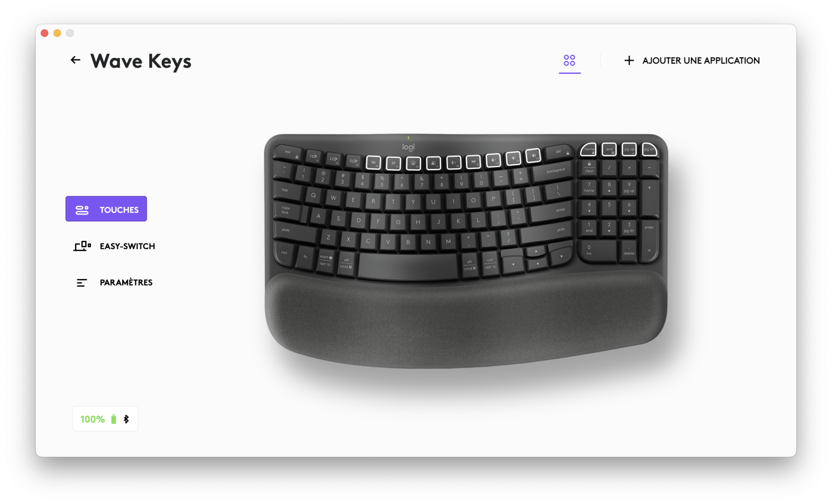Toggle battery display mode
The height and width of the screenshot is (504, 832).
[104, 419]
